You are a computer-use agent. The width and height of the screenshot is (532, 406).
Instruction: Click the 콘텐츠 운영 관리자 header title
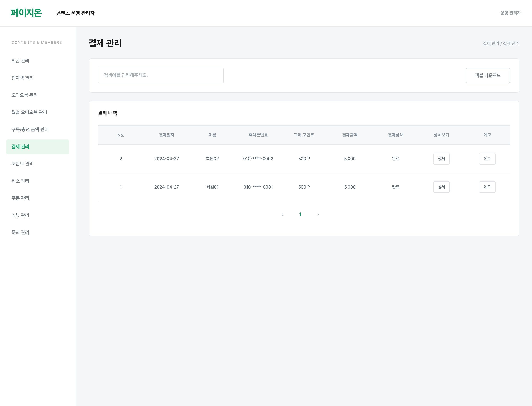[x=76, y=13]
